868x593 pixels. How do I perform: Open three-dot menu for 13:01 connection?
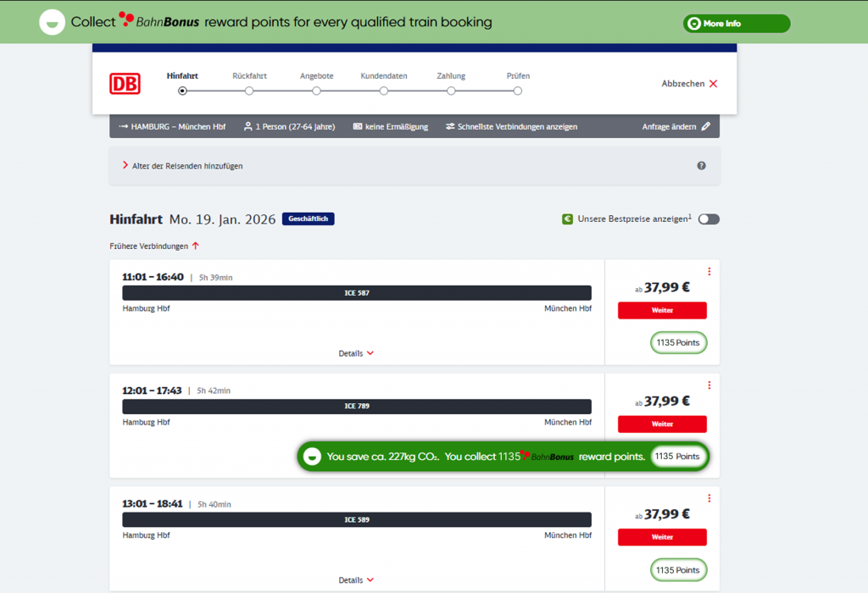[709, 499]
